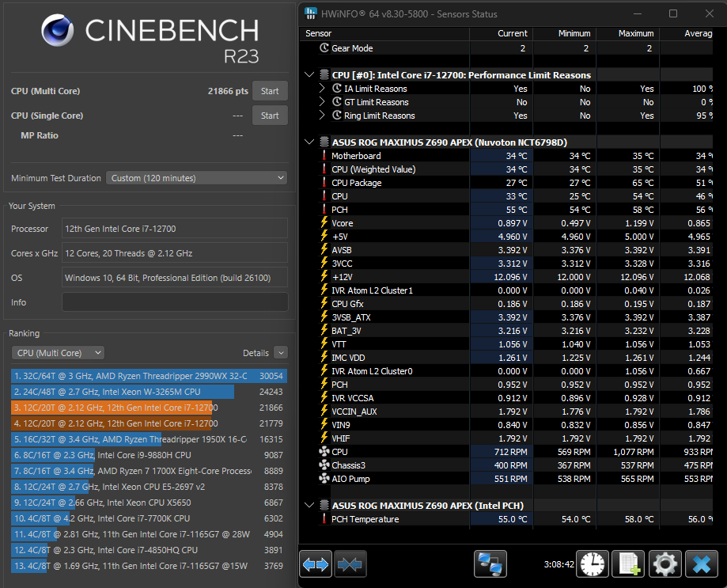Start CPU Multi Core benchmark
Screen dimensions: 727x588
[x=270, y=91]
